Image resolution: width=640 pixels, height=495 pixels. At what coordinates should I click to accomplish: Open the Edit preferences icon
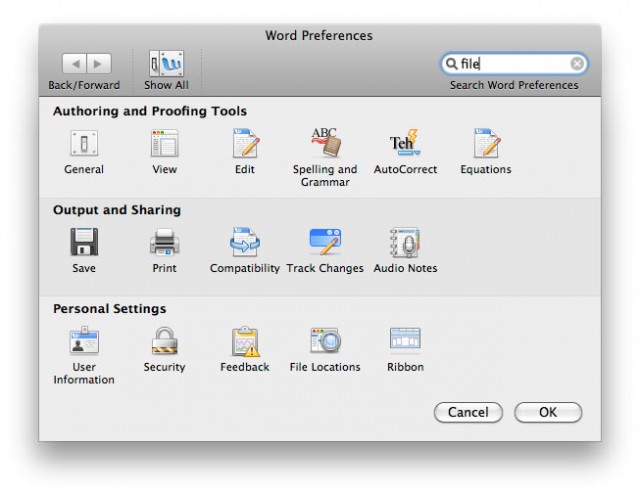pos(245,143)
